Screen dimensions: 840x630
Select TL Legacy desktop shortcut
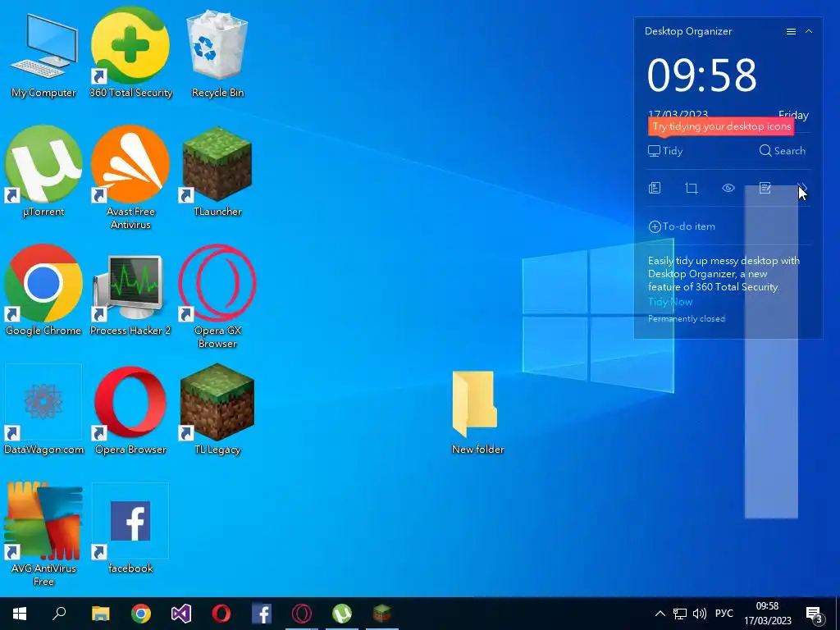[x=217, y=409]
